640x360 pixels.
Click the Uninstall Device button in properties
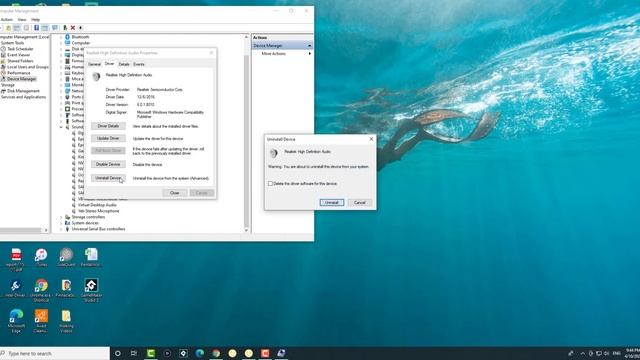point(108,178)
